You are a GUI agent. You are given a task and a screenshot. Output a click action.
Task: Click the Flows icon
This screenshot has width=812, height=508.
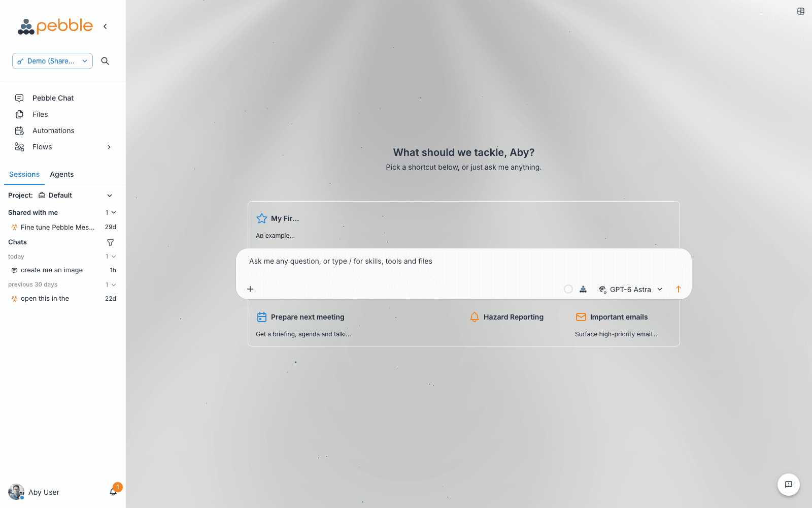[19, 147]
